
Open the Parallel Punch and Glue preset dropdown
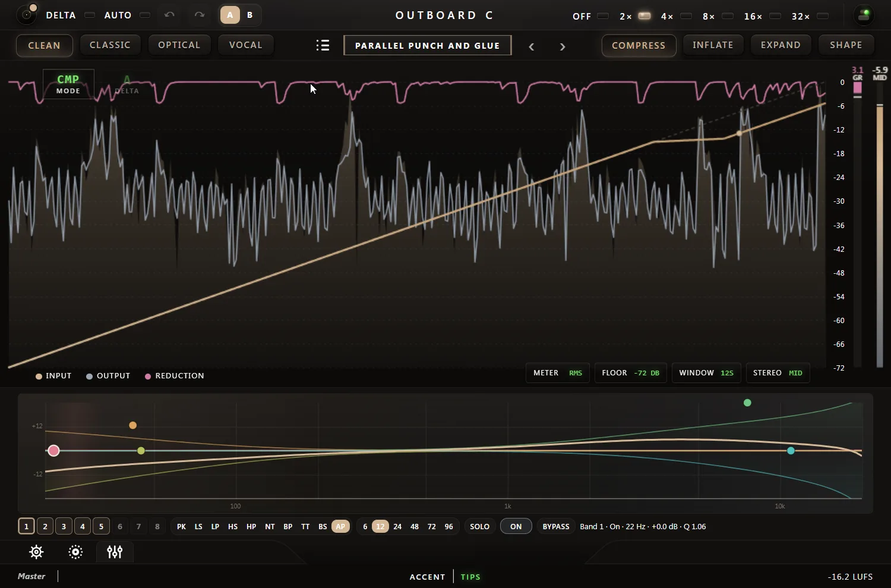pyautogui.click(x=428, y=45)
